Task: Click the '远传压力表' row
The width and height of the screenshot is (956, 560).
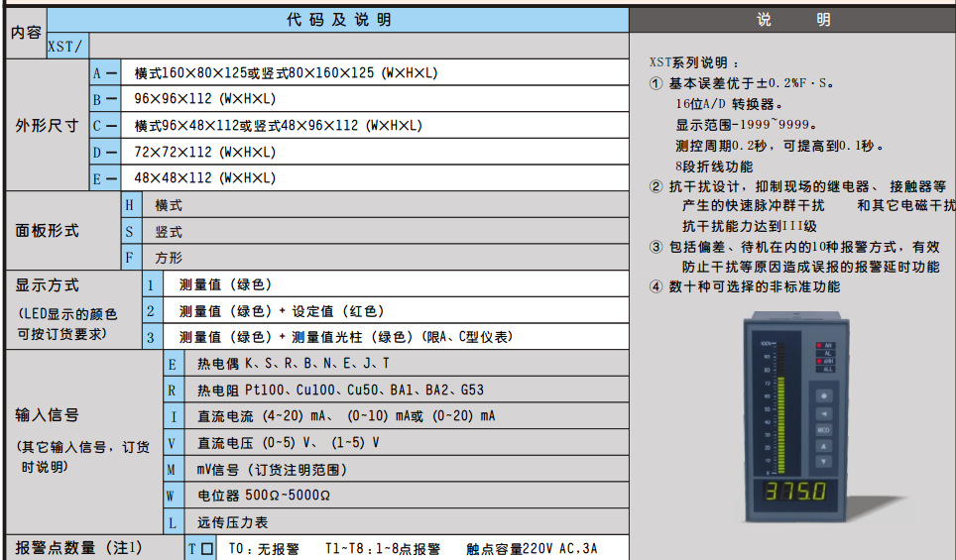Action: (406, 522)
